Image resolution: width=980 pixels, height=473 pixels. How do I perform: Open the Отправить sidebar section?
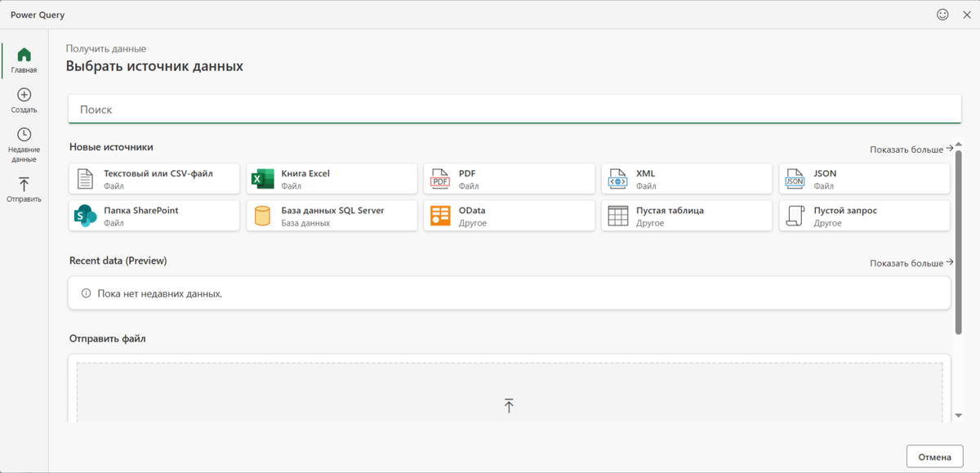(x=24, y=187)
